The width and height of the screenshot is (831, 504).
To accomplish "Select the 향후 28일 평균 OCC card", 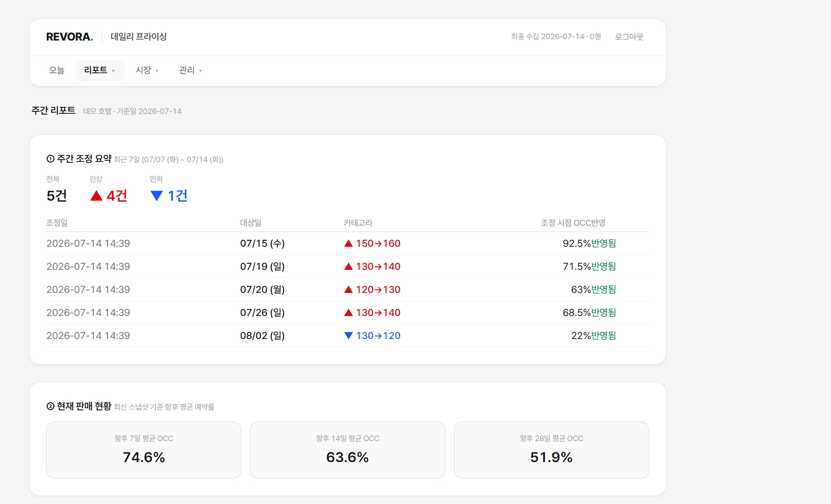I will tap(552, 450).
